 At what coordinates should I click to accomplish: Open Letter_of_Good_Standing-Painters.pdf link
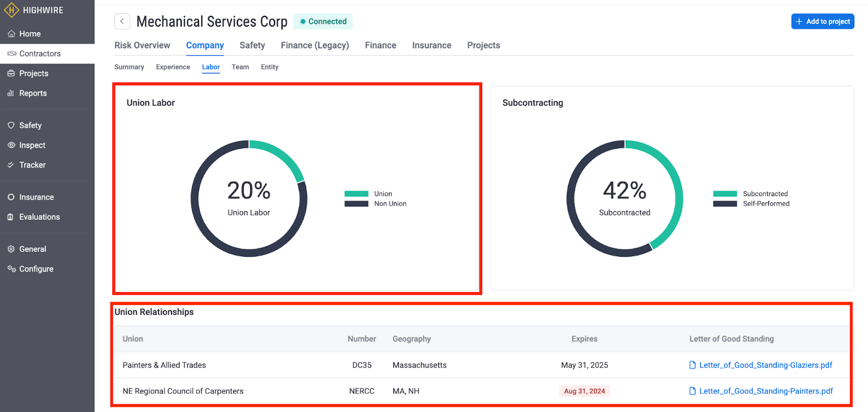pyautogui.click(x=766, y=391)
